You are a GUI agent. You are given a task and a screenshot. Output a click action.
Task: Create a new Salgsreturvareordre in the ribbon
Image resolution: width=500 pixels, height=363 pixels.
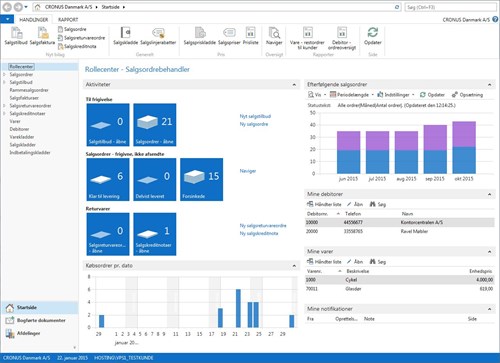81,38
